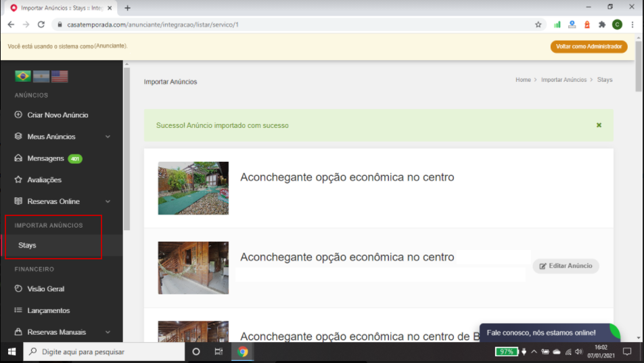This screenshot has width=644, height=363.
Task: Click the Home breadcrumb link
Action: point(523,80)
